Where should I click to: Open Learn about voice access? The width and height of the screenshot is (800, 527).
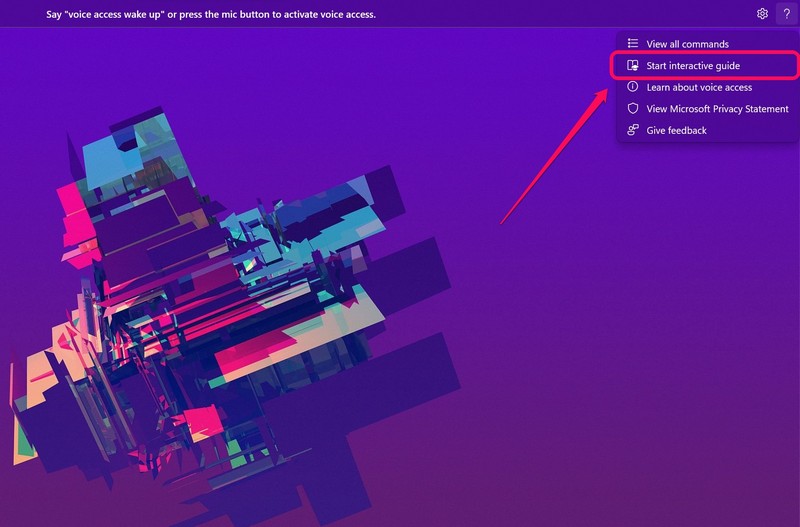point(699,87)
